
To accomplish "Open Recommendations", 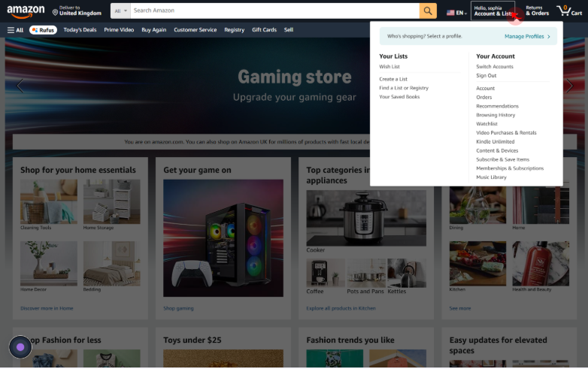I will tap(497, 107).
